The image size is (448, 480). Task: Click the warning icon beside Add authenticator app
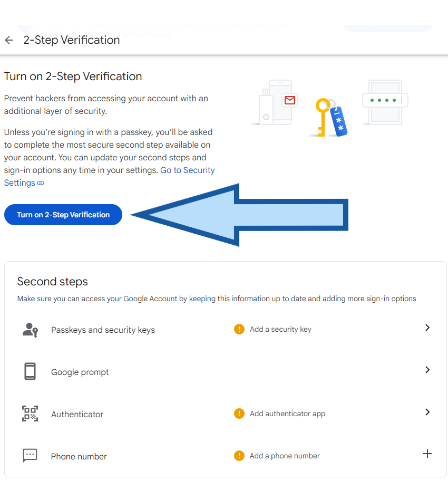(239, 414)
